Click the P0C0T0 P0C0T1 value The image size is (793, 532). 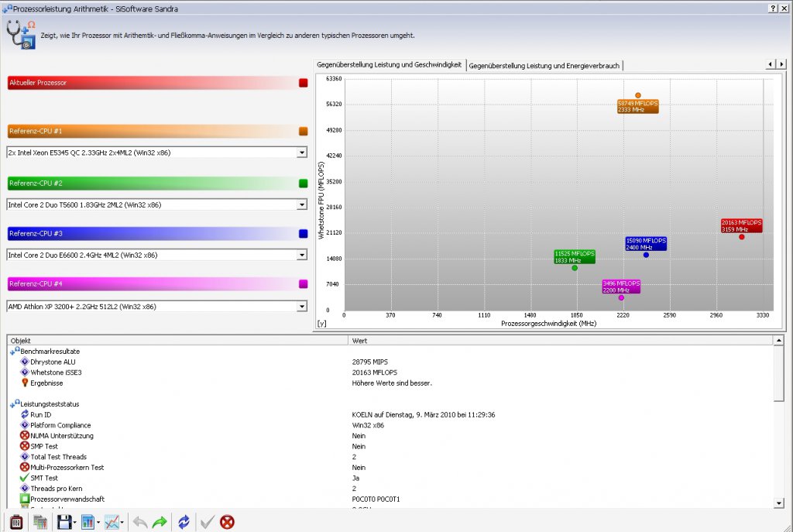[x=376, y=499]
